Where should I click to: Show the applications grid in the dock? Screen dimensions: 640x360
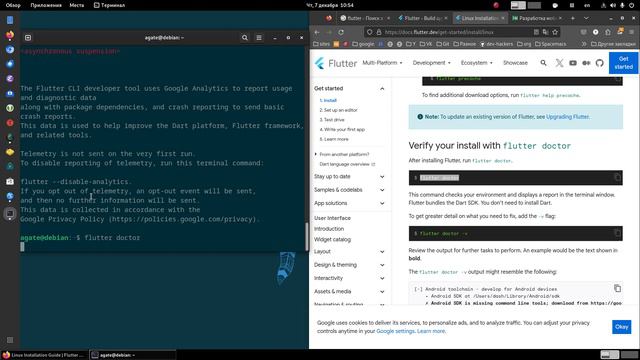tap(10, 340)
